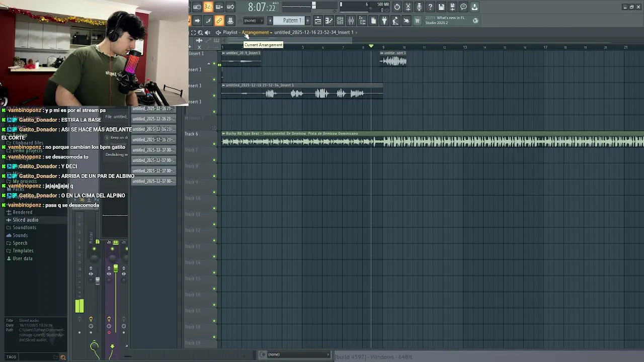
Task: Open the piano roll toolbar icon
Action: click(329, 21)
